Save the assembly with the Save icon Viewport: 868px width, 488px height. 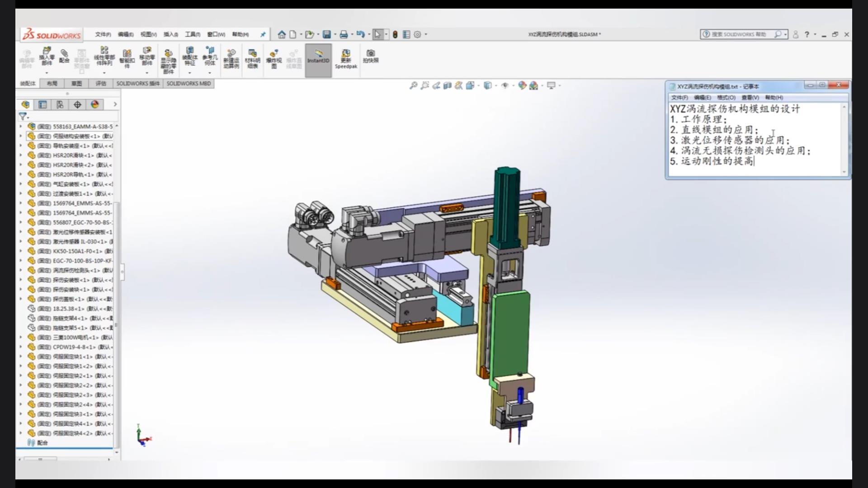(x=326, y=34)
